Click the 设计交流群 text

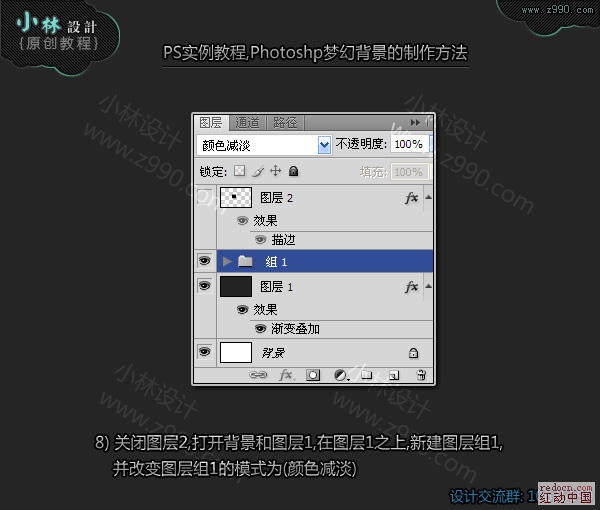[x=485, y=497]
